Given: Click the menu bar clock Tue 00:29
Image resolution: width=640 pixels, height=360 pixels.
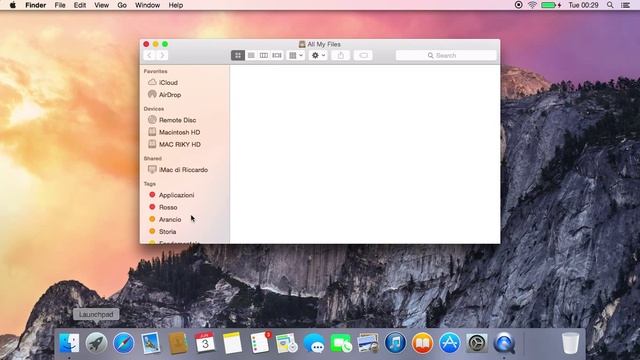Looking at the screenshot, I should pyautogui.click(x=584, y=5).
